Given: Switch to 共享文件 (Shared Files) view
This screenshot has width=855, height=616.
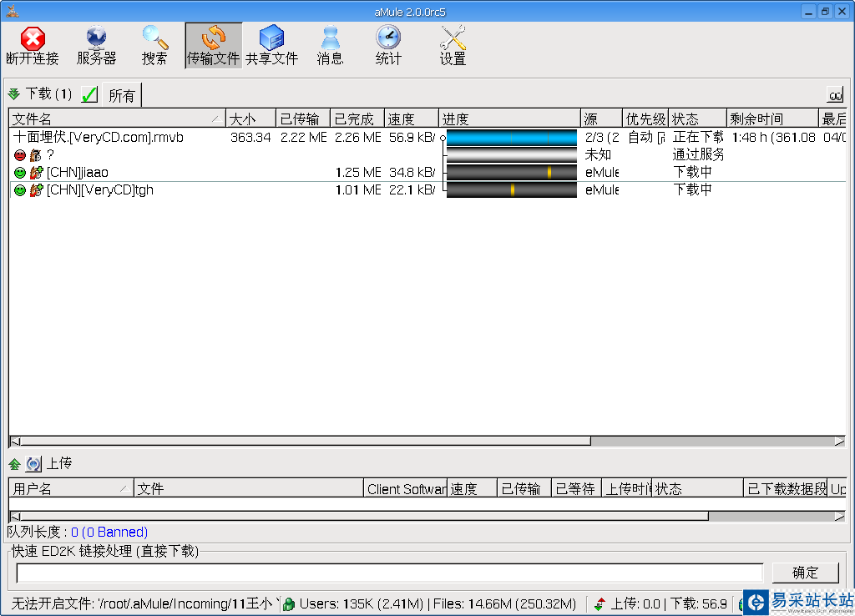Looking at the screenshot, I should [x=272, y=44].
